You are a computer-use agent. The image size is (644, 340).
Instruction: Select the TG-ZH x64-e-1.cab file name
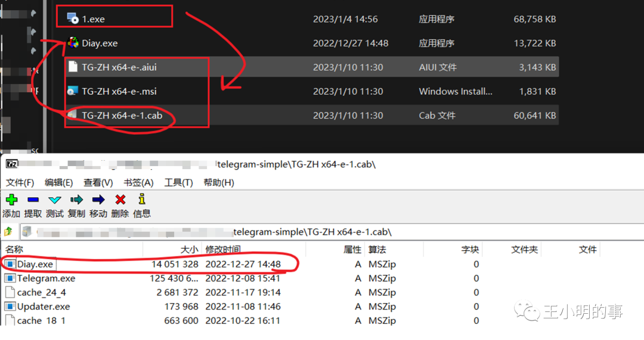(122, 116)
